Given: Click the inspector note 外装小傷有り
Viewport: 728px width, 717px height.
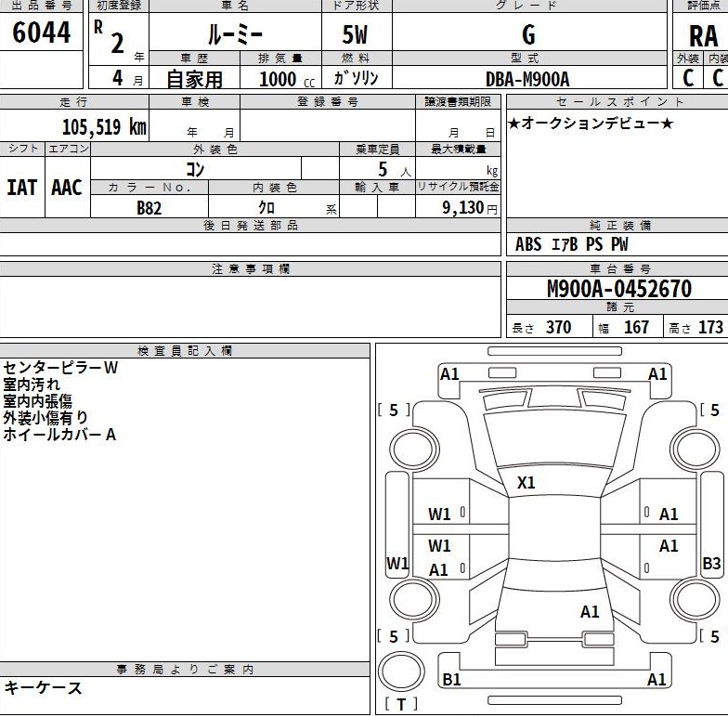Looking at the screenshot, I should [45, 418].
